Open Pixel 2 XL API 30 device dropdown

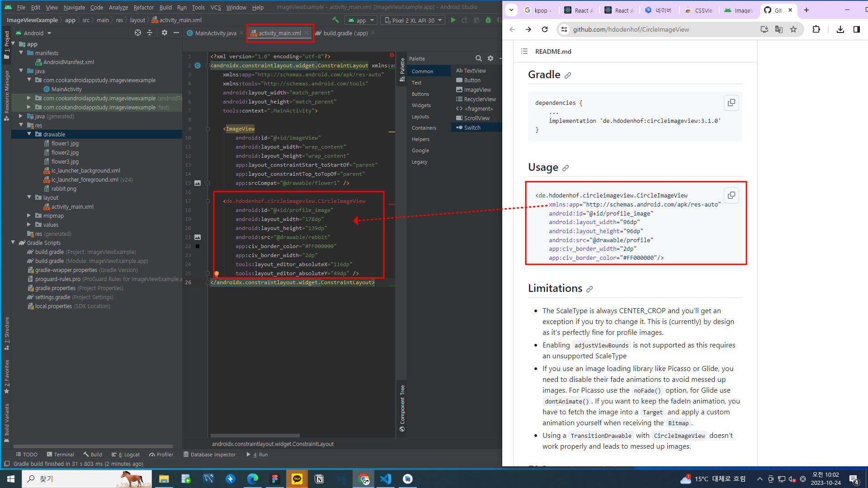tap(413, 20)
